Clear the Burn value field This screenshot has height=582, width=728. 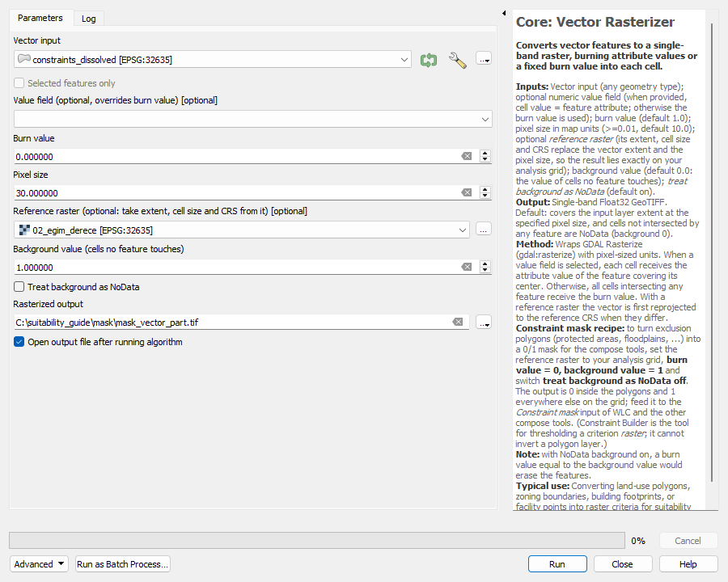[x=467, y=156]
